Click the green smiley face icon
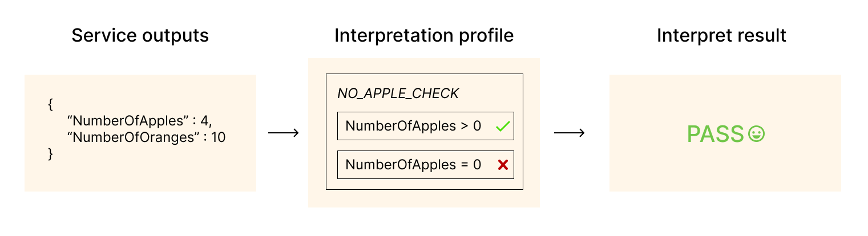Screen dimensions: 868x236 click(x=756, y=134)
